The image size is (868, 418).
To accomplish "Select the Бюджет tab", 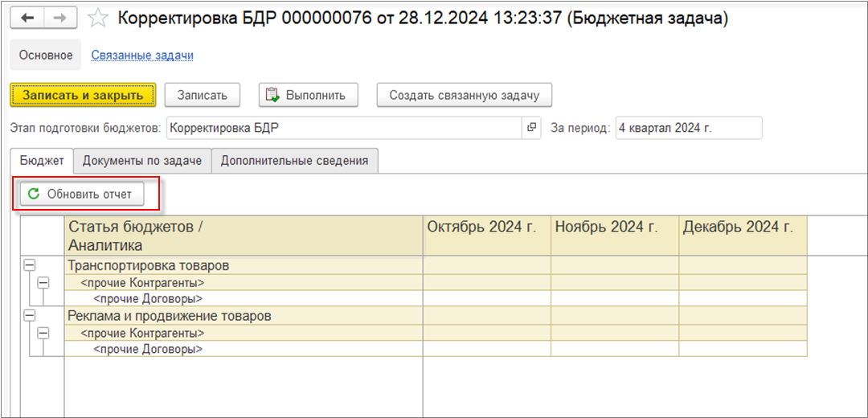I will pos(42,161).
